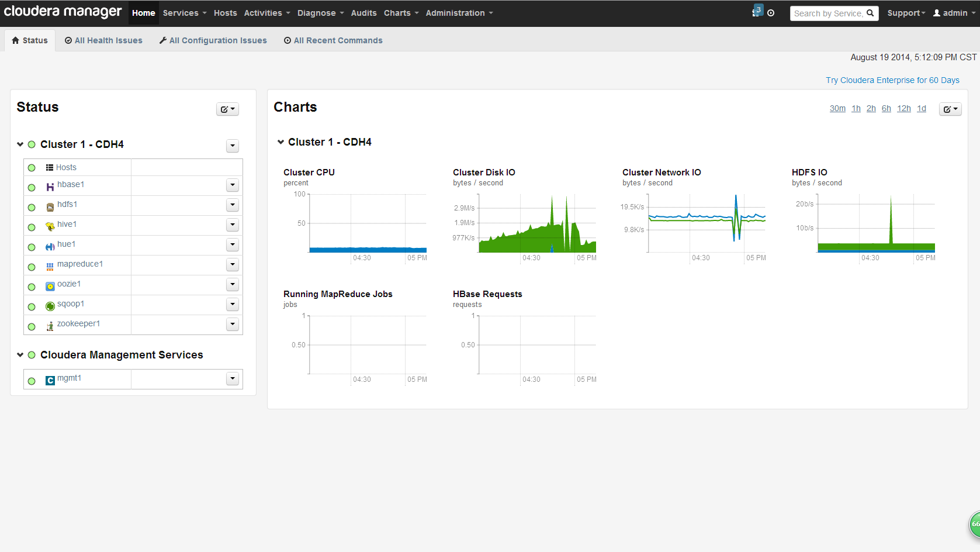Set chart time range to 1d
The height and width of the screenshot is (552, 980).
point(922,108)
